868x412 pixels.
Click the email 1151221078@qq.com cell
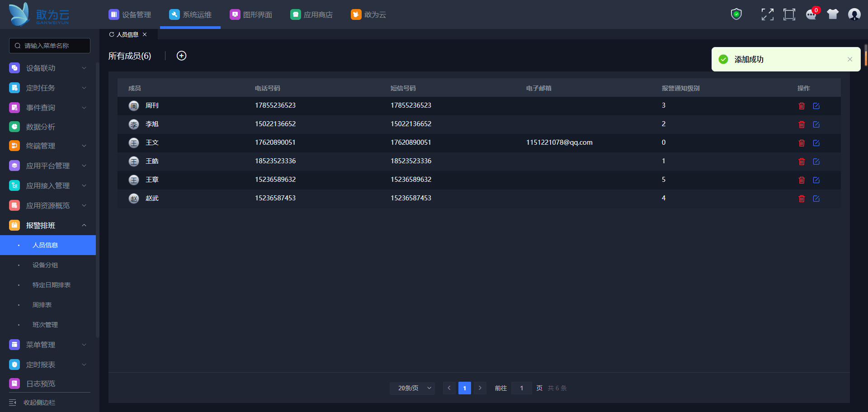tap(559, 142)
